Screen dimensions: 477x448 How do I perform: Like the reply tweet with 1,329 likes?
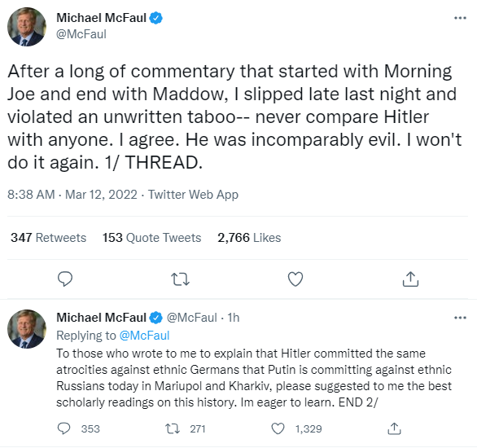278,428
